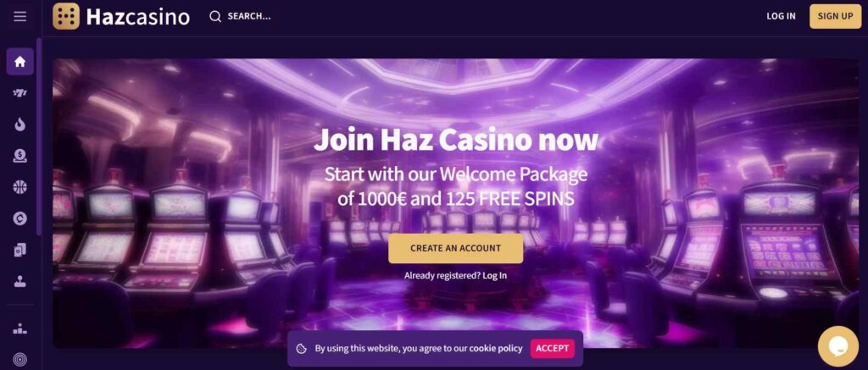Image resolution: width=868 pixels, height=370 pixels.
Task: Follow the 'Log In' link under banner
Action: point(494,275)
